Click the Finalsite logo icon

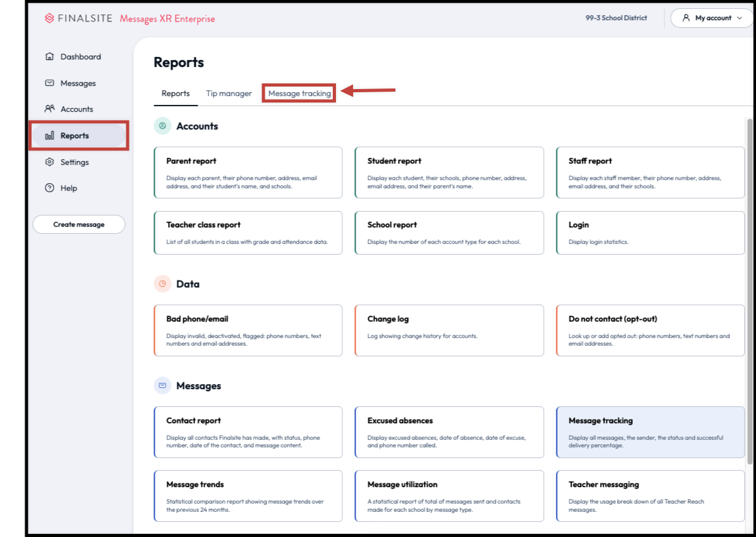pos(49,18)
